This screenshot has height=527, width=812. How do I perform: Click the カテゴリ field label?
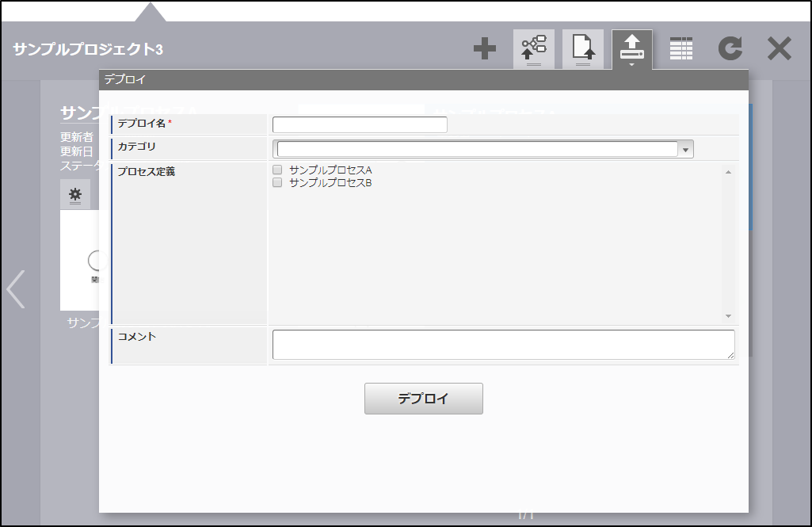click(137, 147)
